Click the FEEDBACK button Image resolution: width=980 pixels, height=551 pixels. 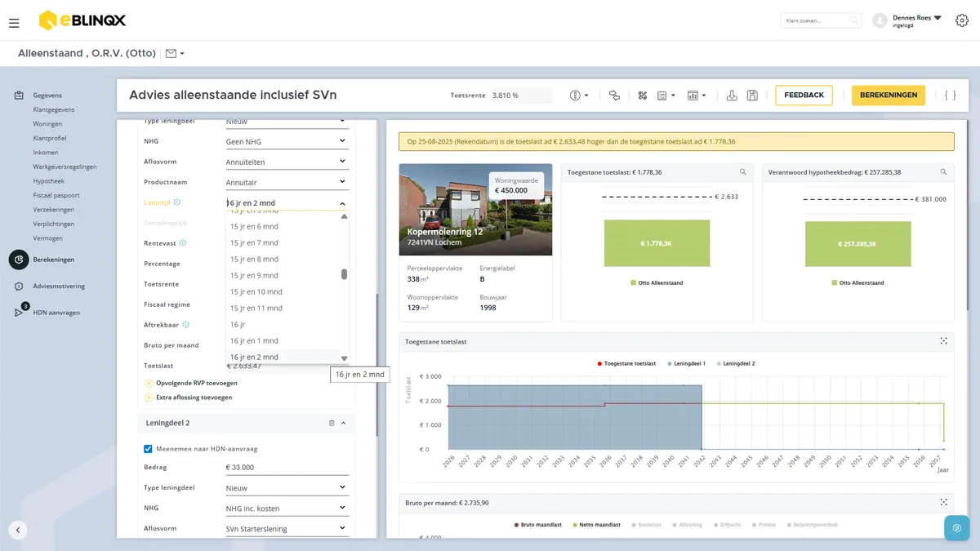coord(804,96)
